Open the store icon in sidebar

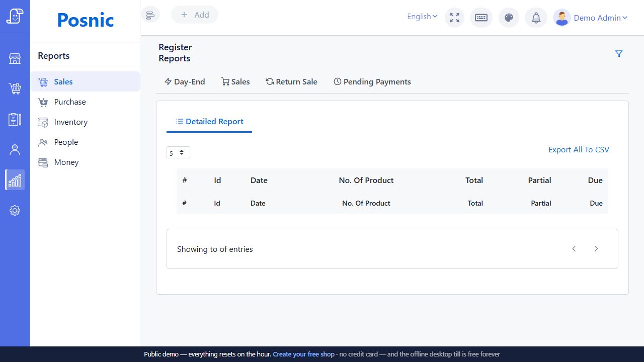pos(15,59)
